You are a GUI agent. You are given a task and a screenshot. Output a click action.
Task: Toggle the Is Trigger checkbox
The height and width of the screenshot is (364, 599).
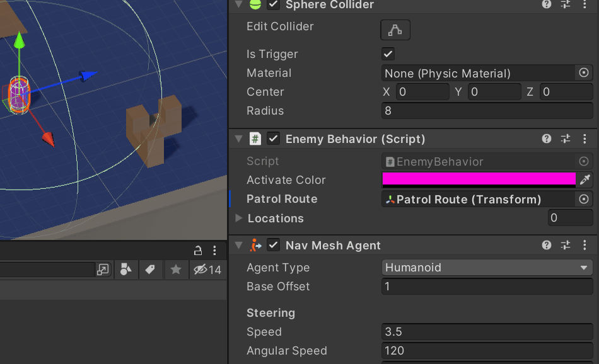[388, 54]
